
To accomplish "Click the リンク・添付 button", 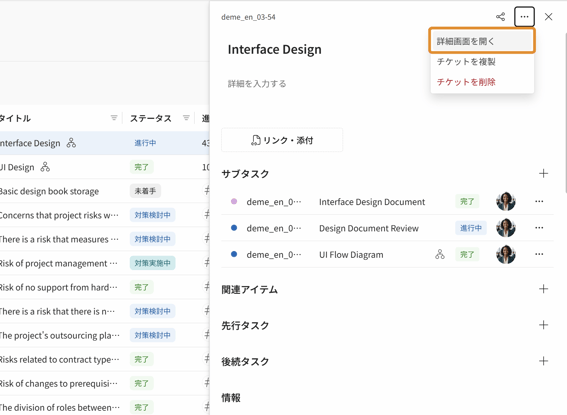I will click(282, 140).
